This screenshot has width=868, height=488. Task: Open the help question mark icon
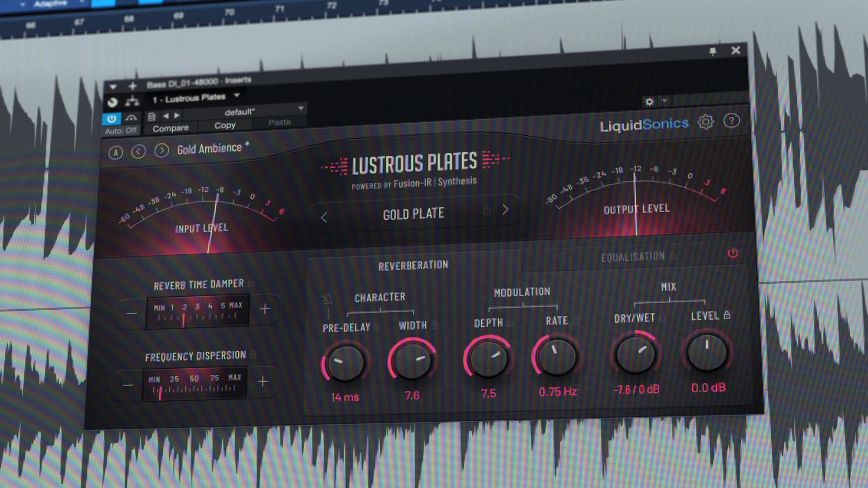(732, 121)
